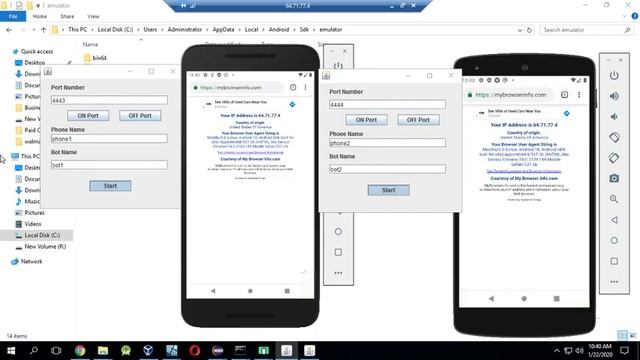Click OFF Port in phone2 window
This screenshot has height=360, width=640.
click(x=418, y=120)
